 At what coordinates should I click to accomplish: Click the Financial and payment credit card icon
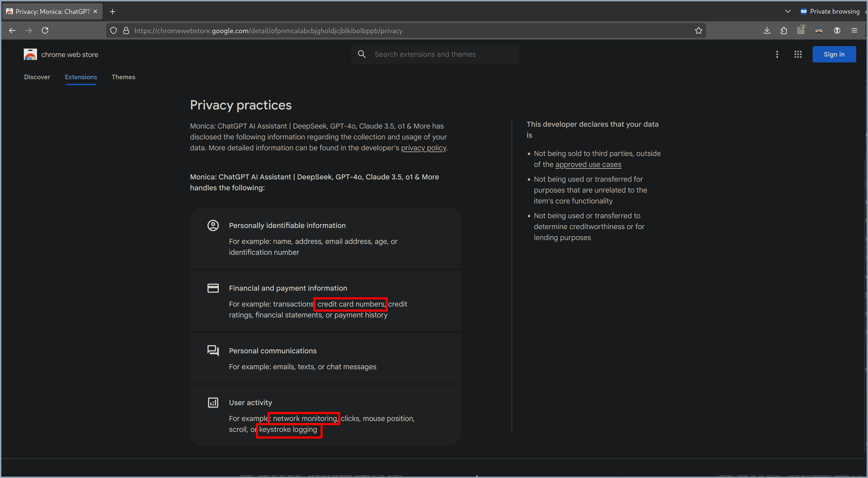pyautogui.click(x=213, y=288)
